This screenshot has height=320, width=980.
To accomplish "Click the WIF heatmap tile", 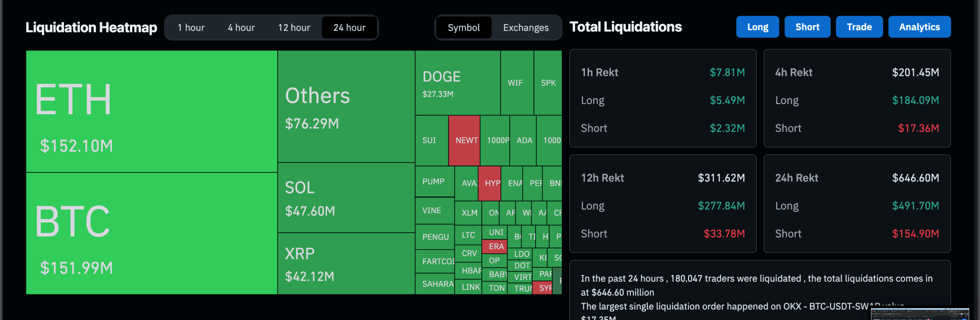I will click(517, 83).
